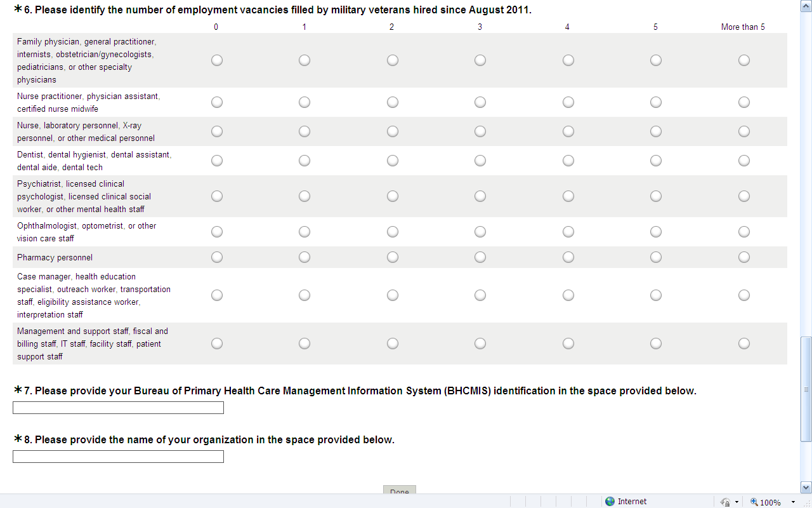Select 4 for Ophthalmologist row
The height and width of the screenshot is (508, 812).
click(568, 232)
